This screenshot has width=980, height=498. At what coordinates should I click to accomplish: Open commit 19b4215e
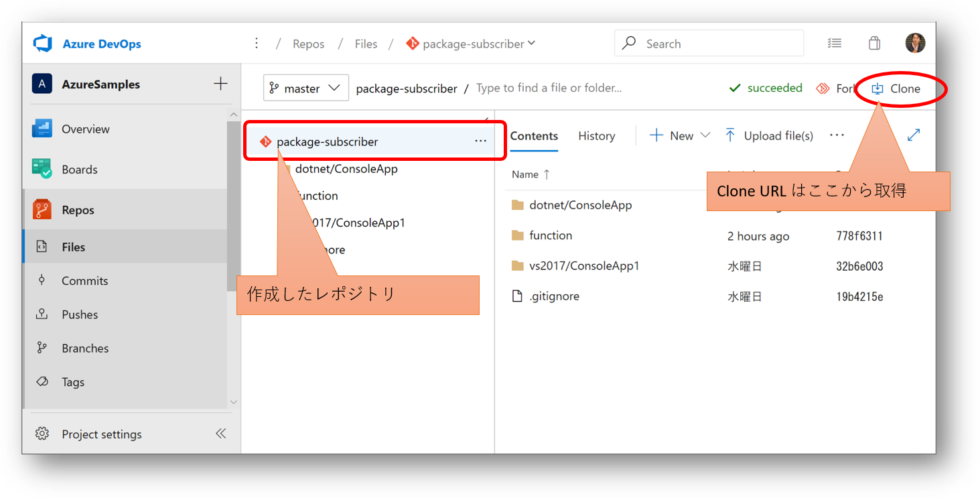pyautogui.click(x=859, y=296)
